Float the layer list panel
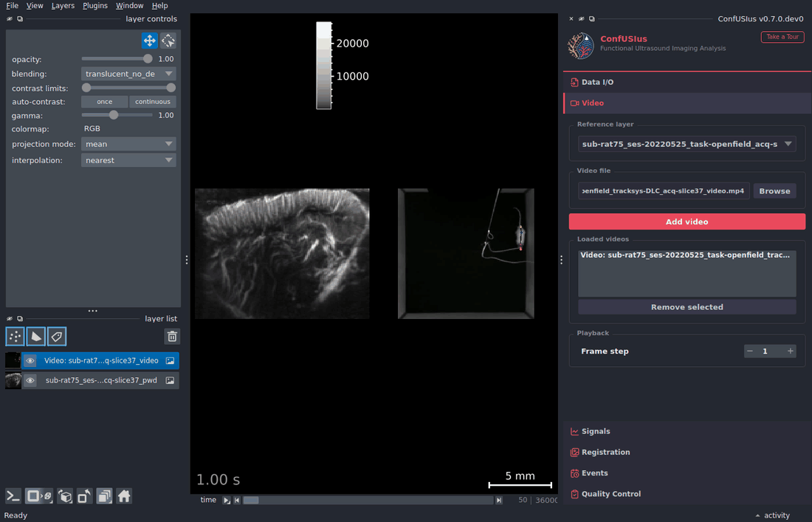The height and width of the screenshot is (522, 812). click(x=20, y=318)
